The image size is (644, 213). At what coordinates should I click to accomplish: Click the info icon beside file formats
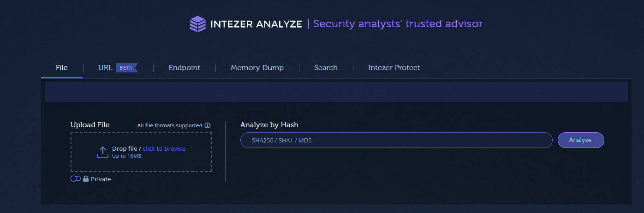click(208, 125)
